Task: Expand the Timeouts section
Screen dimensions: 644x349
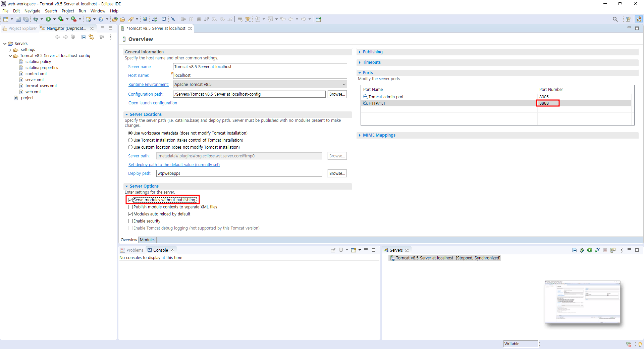Action: (x=360, y=62)
